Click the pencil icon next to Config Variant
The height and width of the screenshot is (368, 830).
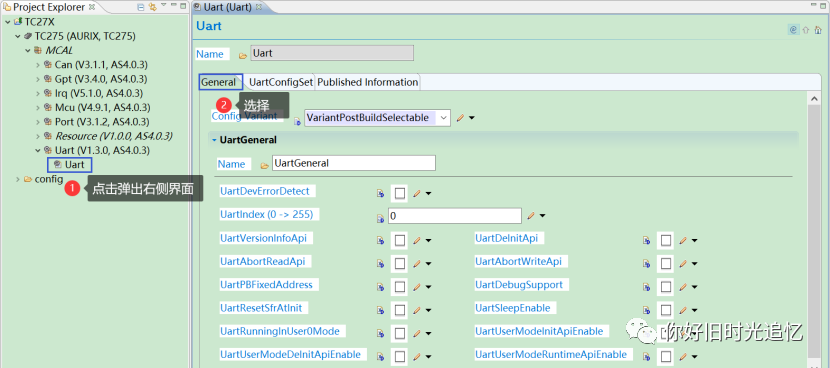click(461, 118)
